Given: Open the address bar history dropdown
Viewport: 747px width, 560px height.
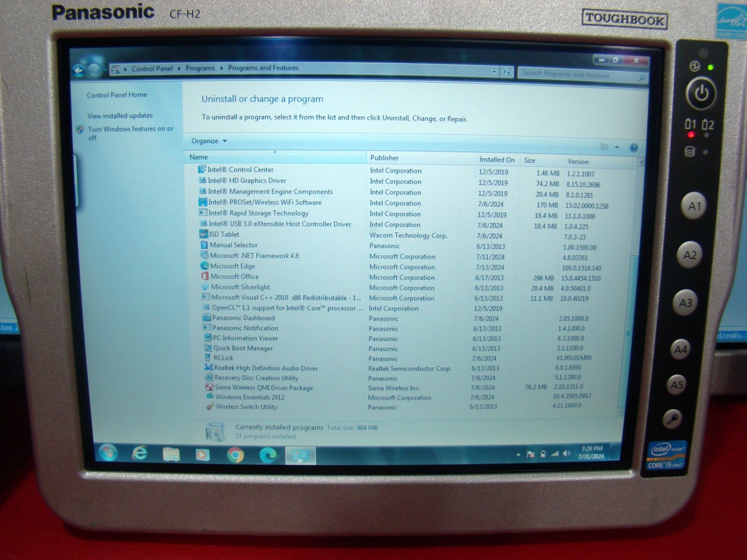Looking at the screenshot, I should (494, 72).
